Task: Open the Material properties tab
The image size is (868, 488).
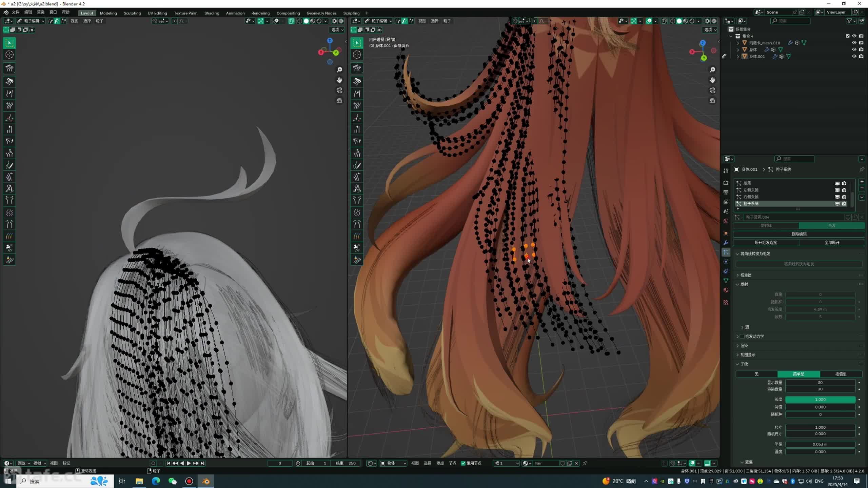Action: pos(726,290)
